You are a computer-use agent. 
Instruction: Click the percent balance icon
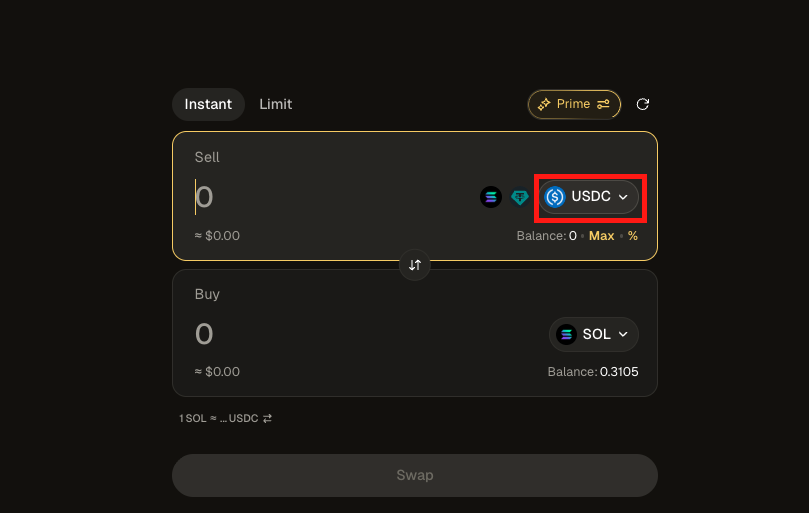[x=633, y=236]
